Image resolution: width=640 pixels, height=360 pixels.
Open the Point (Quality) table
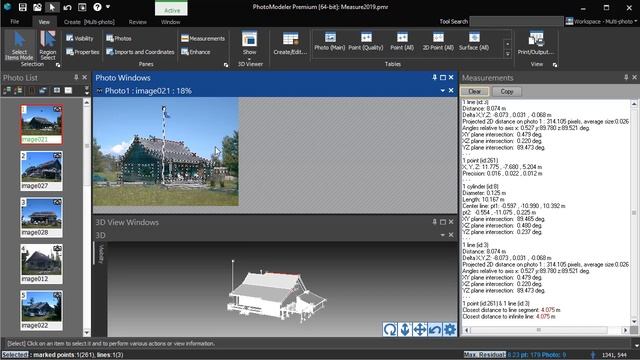point(366,42)
